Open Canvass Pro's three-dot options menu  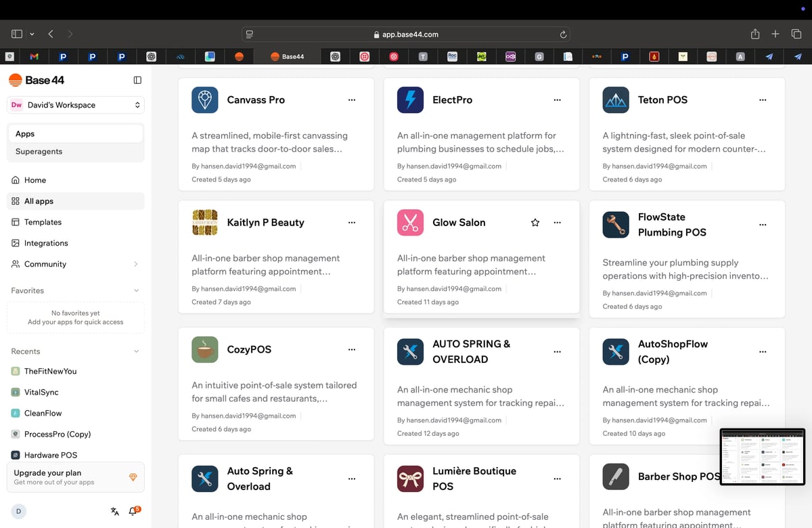[352, 100]
